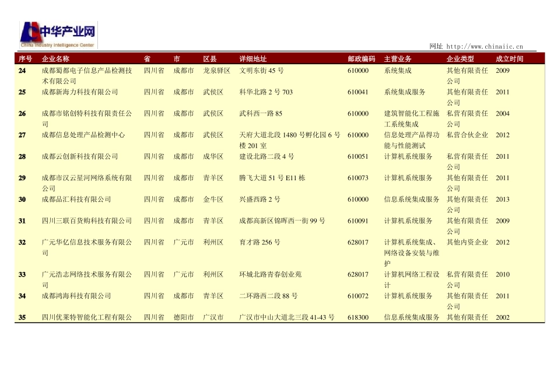This screenshot has width=554, height=392.
Task: Click company 广元华亿信息技术服务有限公司
Action: 87,247
